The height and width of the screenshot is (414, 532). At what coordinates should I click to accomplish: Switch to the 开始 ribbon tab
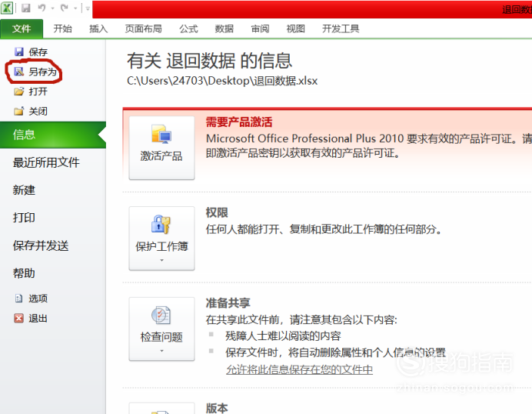tap(62, 29)
